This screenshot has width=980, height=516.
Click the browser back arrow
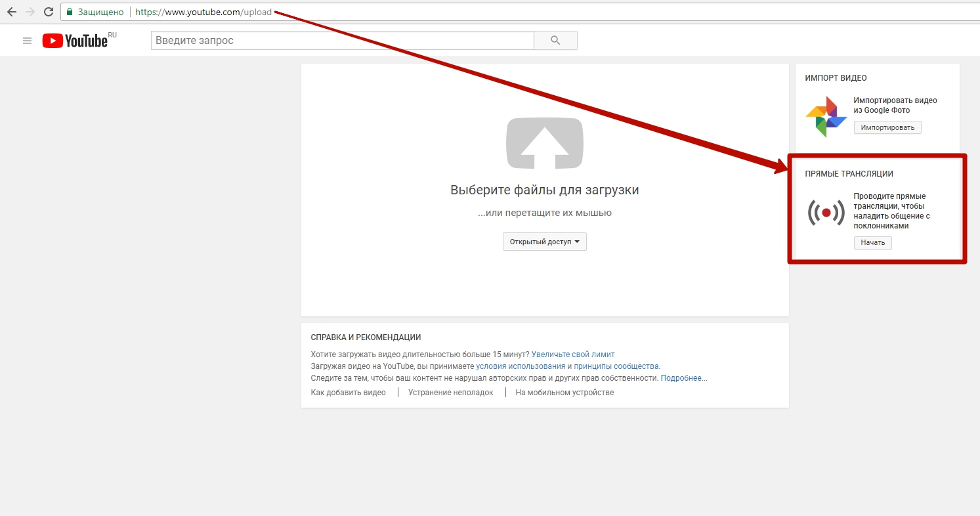(x=11, y=12)
